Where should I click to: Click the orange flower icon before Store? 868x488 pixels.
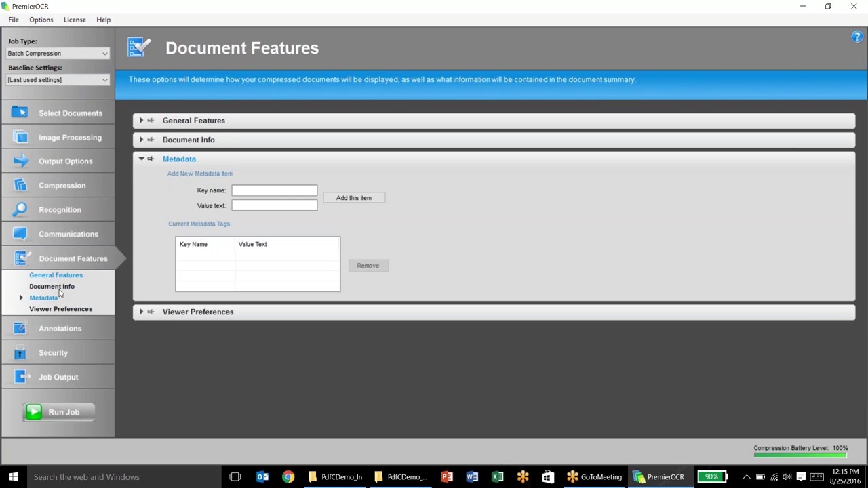(523, 476)
